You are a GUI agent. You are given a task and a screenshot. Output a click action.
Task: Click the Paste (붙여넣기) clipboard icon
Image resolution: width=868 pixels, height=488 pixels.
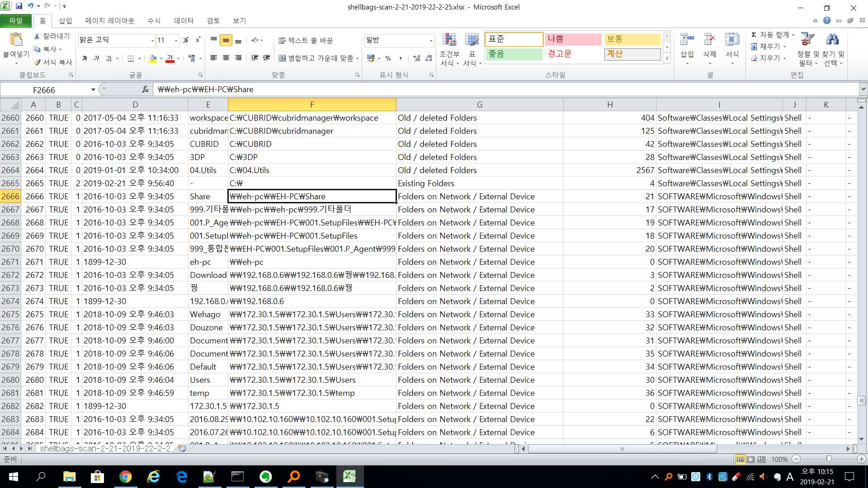click(16, 40)
